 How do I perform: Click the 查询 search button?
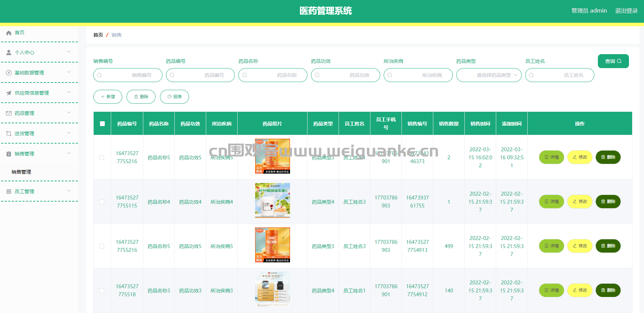tap(613, 61)
